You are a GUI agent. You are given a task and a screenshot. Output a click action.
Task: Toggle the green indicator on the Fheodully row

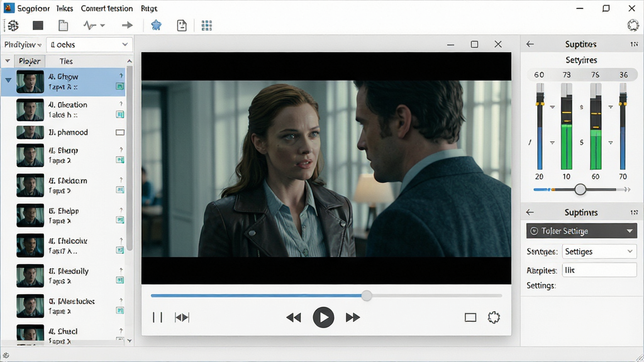[120, 280]
